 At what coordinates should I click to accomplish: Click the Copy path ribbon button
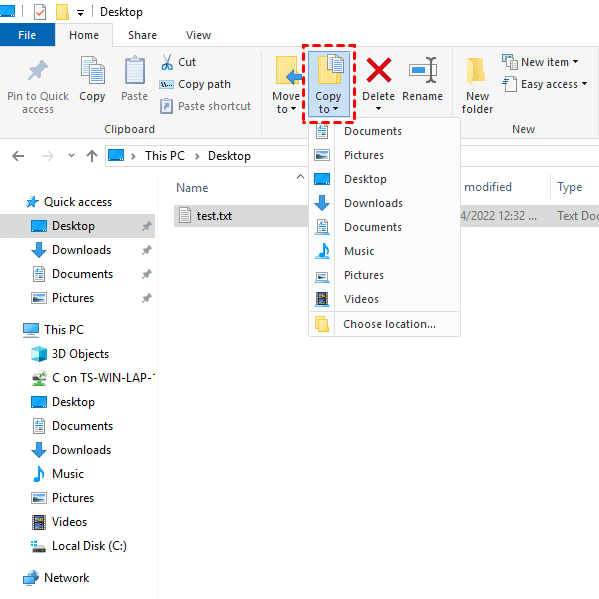pyautogui.click(x=195, y=84)
